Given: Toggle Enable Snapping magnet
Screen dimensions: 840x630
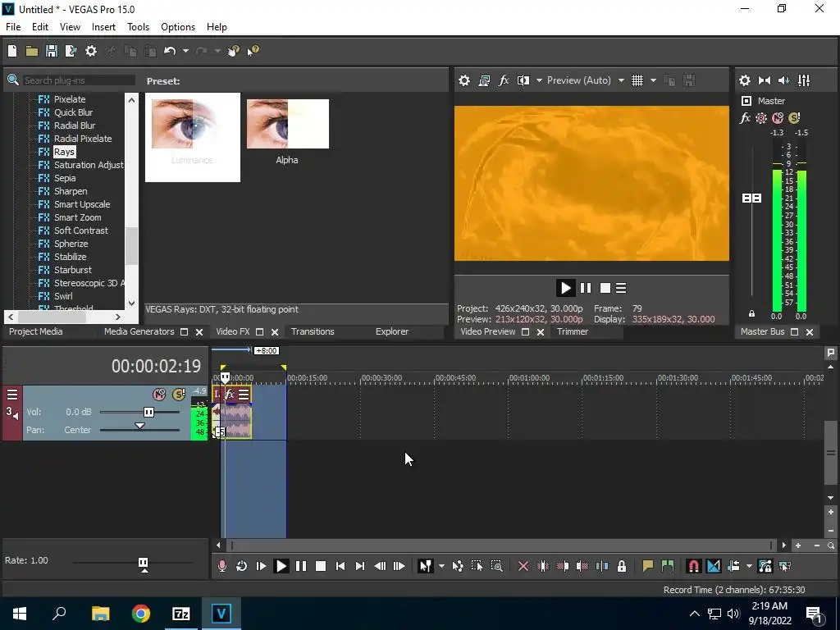Looking at the screenshot, I should pyautogui.click(x=693, y=566).
